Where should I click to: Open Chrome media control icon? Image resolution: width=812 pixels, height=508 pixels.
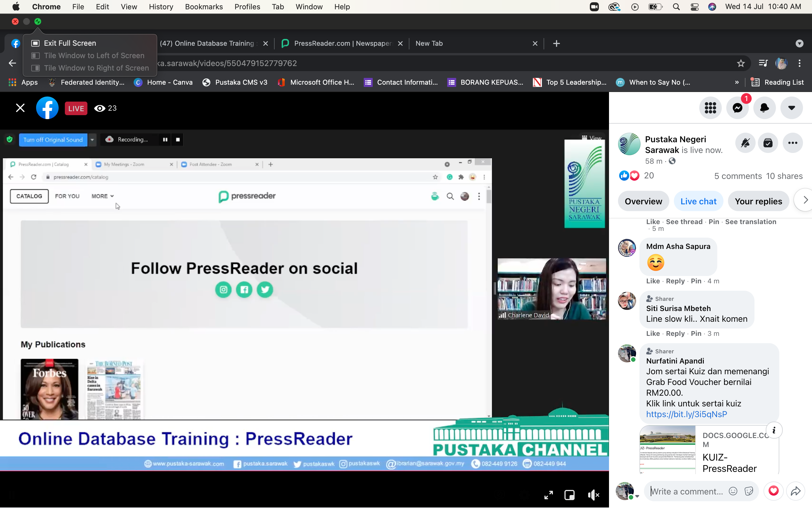[x=763, y=63]
